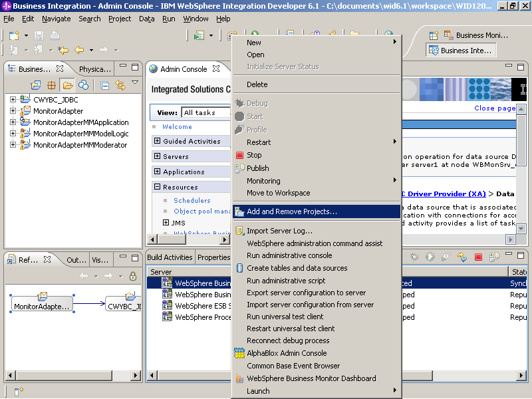Expand the MonitorAdapter project node
This screenshot has height=399, width=532.
pos(13,111)
